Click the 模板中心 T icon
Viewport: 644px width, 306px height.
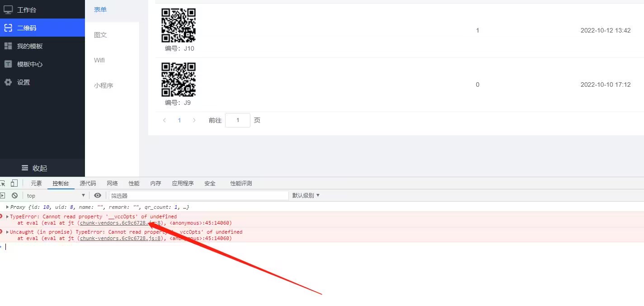click(8, 64)
